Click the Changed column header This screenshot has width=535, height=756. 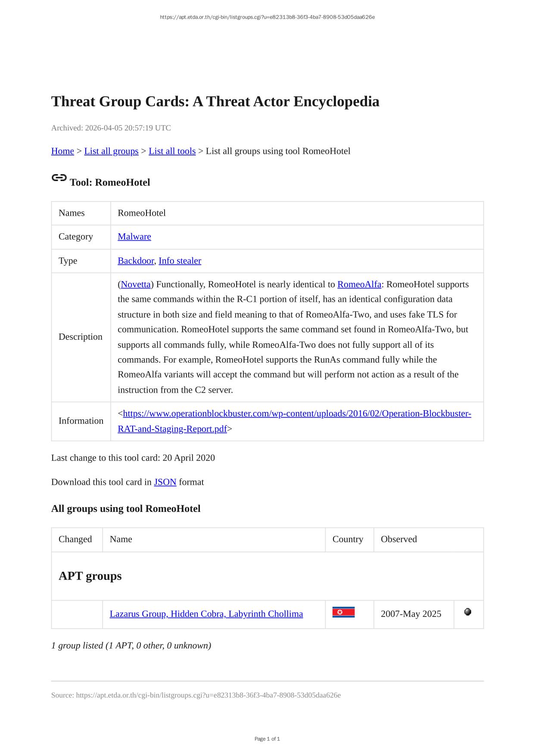coord(75,539)
